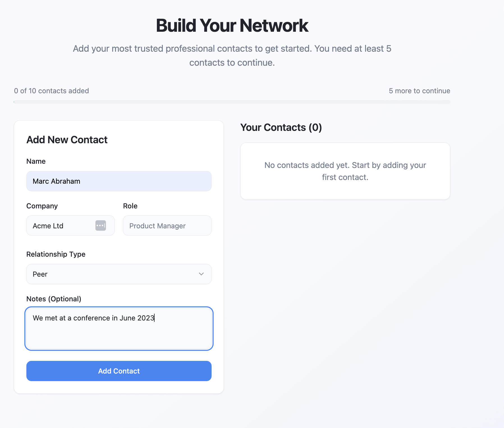Focus the Notes text area
Viewport: 504px width, 428px height.
pos(119,329)
